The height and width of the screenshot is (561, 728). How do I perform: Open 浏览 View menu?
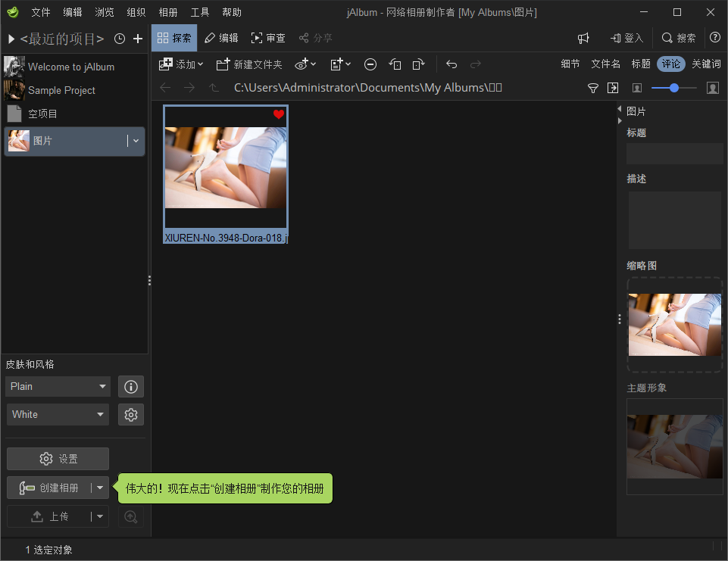point(105,13)
